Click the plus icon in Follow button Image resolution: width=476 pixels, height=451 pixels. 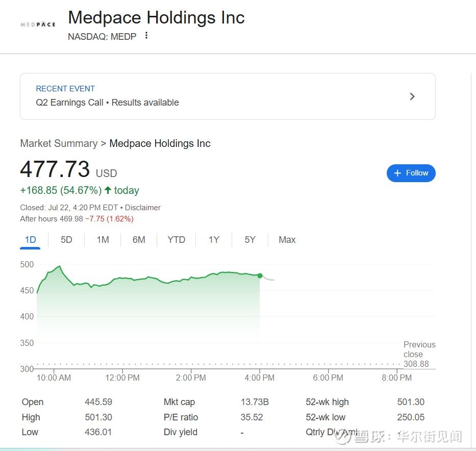397,173
